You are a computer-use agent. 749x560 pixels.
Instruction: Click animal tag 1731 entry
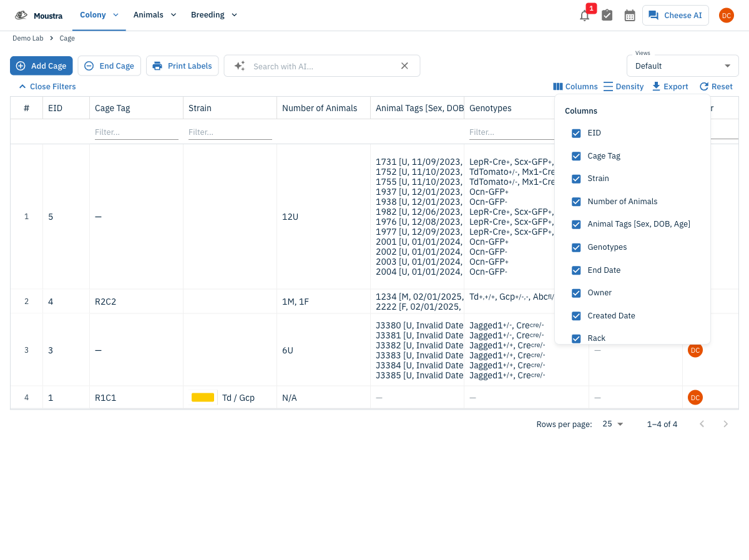point(419,162)
